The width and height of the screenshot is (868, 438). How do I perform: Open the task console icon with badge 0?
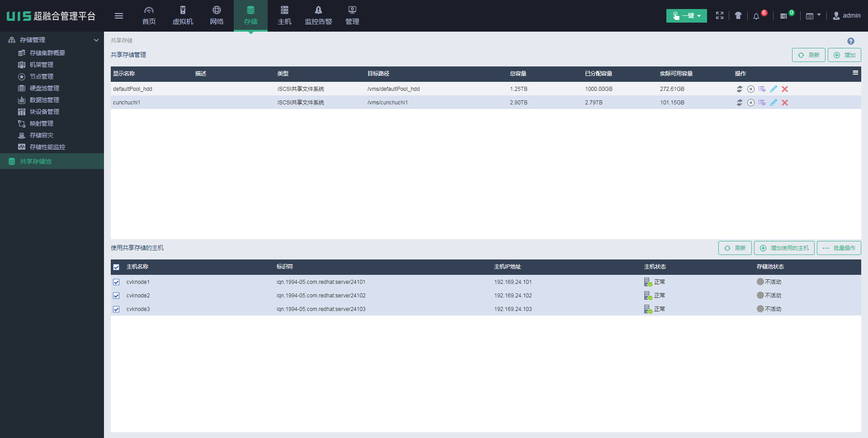(784, 16)
